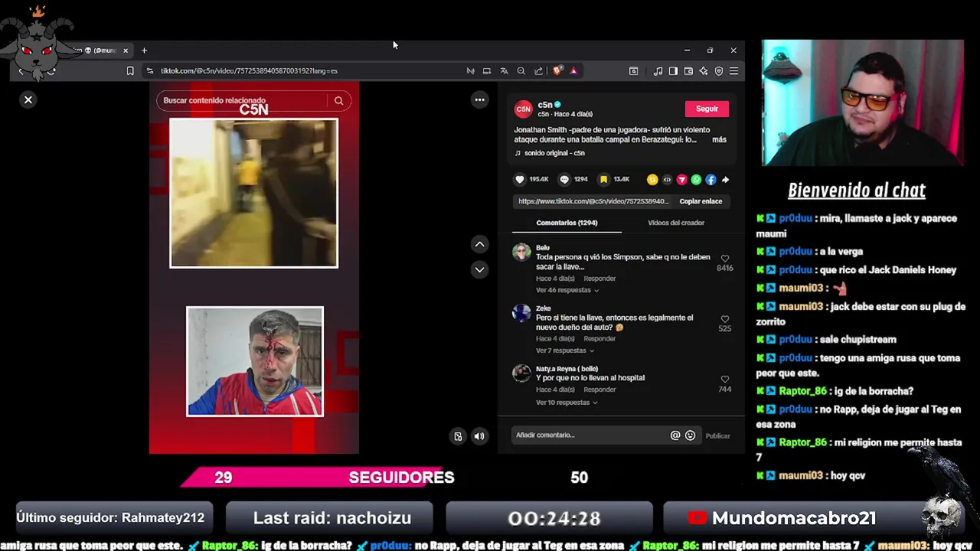The height and width of the screenshot is (551, 980).
Task: Open the Brave Rewards triangle icon
Action: tap(573, 71)
